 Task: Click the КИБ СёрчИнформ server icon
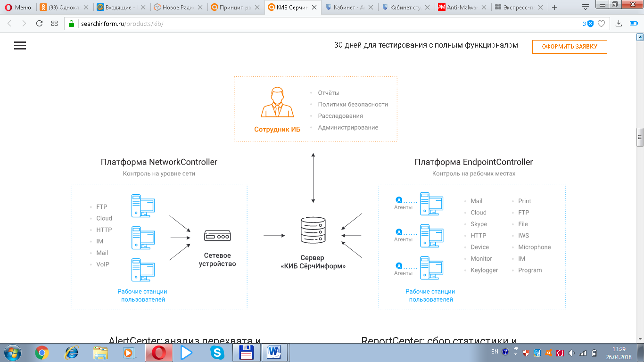tap(313, 231)
